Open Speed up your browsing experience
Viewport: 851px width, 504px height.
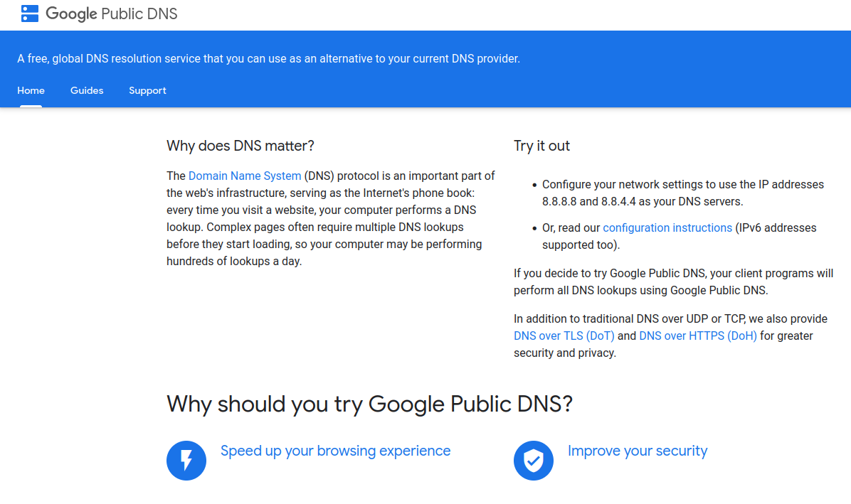(x=335, y=451)
